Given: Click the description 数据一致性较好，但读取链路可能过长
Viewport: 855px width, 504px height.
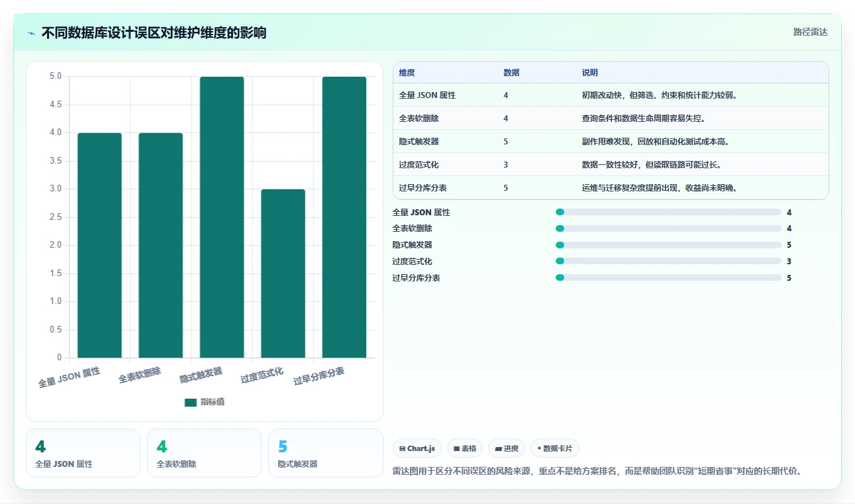Looking at the screenshot, I should pos(652,165).
